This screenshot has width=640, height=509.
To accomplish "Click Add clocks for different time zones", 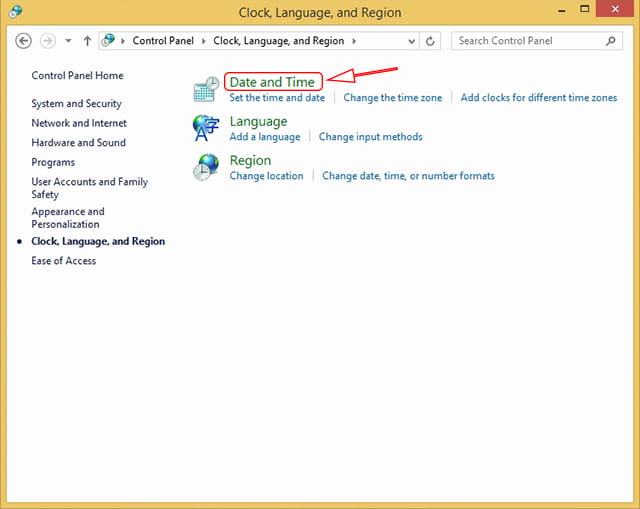I will [x=539, y=98].
